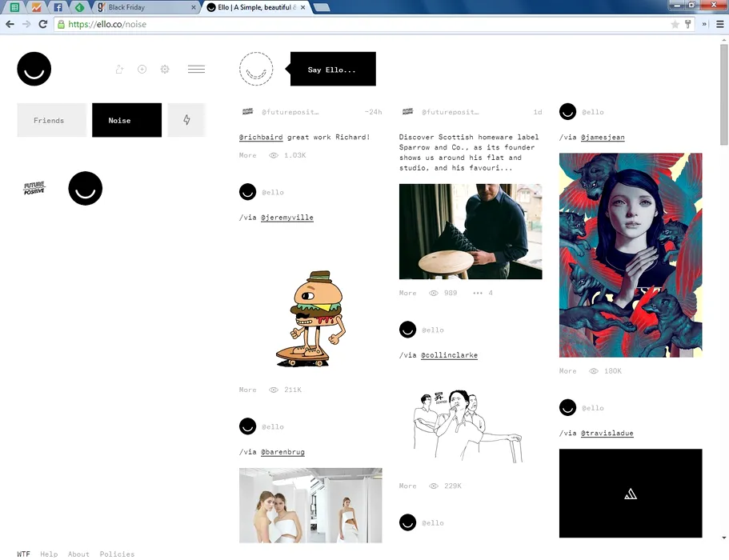Open the WTF footer link
The width and height of the screenshot is (729, 560).
click(x=23, y=554)
